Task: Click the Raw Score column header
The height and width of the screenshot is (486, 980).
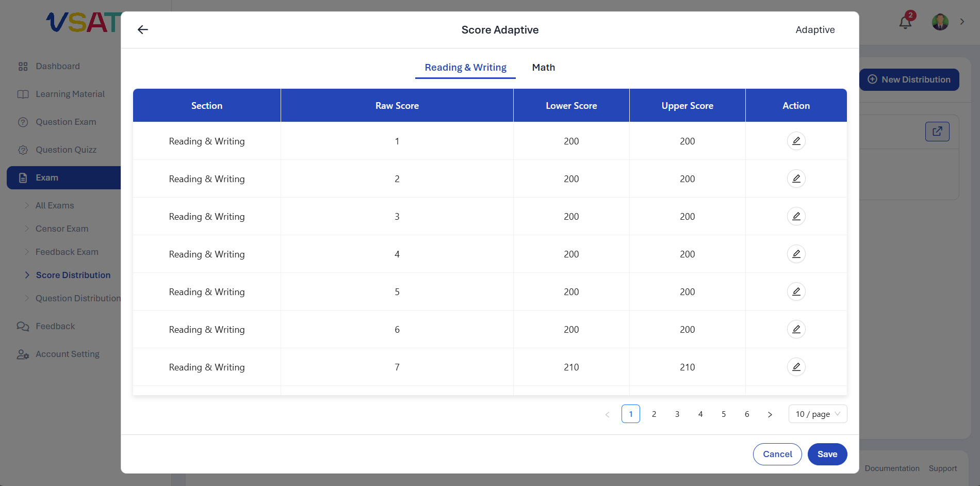Action: pos(397,105)
